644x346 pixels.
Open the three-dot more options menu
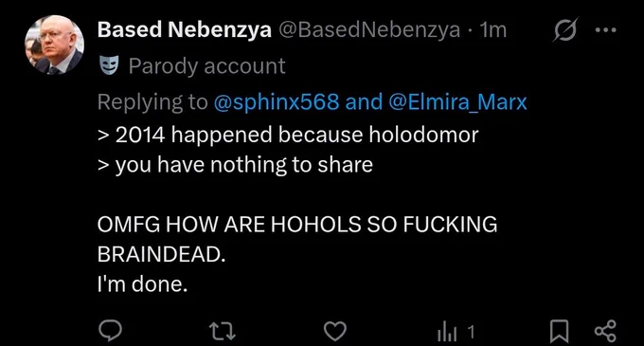[x=606, y=30]
